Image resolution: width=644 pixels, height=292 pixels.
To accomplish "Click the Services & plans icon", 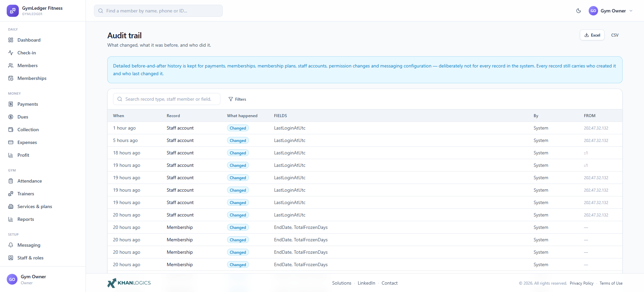I will pyautogui.click(x=11, y=206).
